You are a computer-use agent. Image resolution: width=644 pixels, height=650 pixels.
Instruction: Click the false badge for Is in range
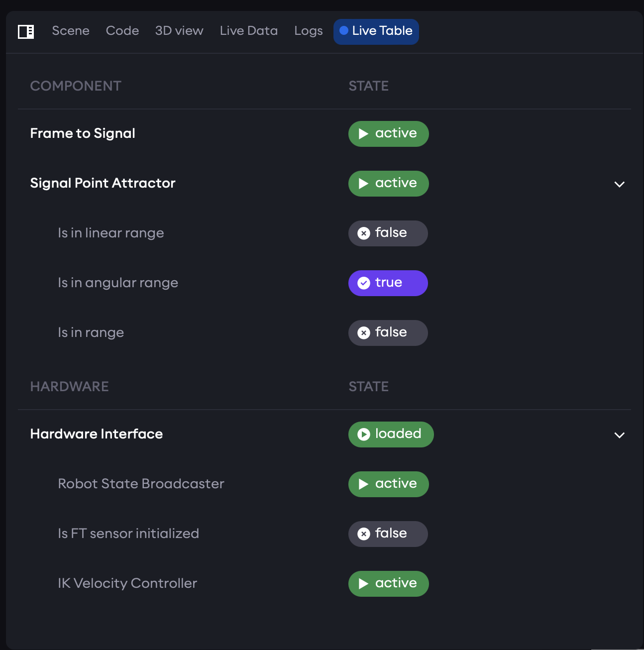tap(388, 333)
